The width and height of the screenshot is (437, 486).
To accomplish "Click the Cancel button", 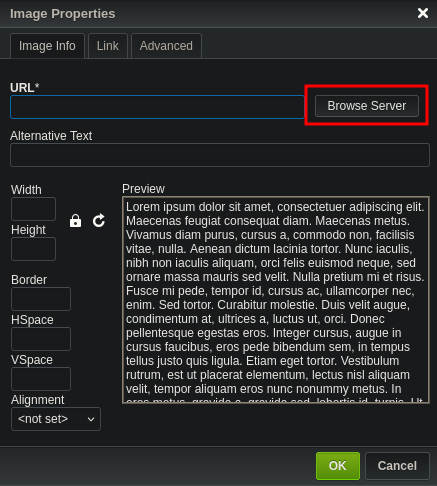I will coord(397,466).
